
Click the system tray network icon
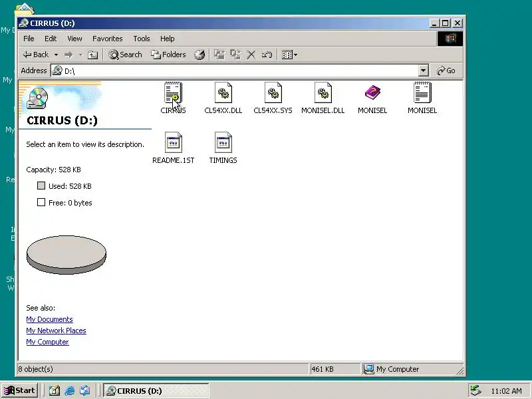click(x=476, y=391)
